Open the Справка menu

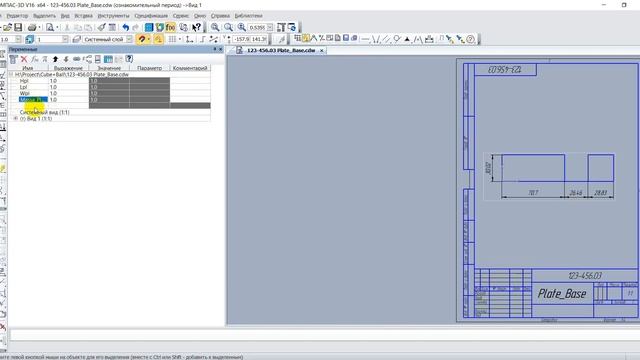coord(220,16)
